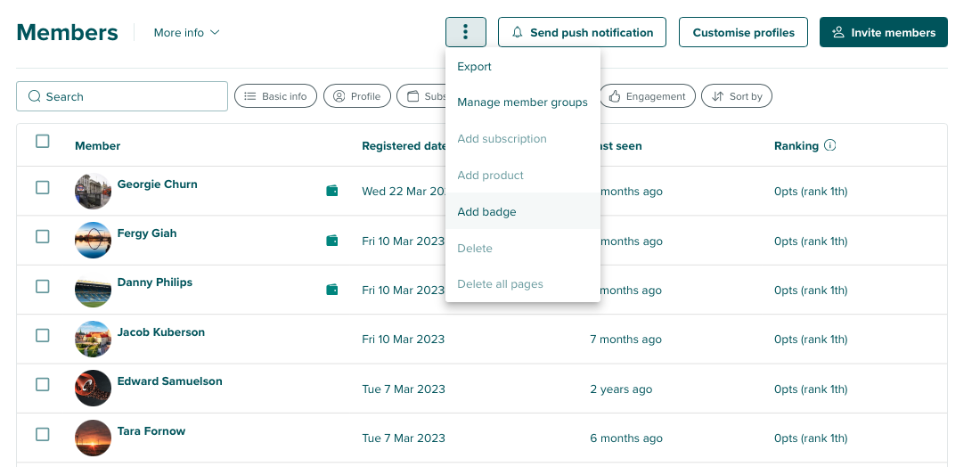Select Export in the dropdown menu
This screenshot has height=467, width=980.
[x=474, y=67]
